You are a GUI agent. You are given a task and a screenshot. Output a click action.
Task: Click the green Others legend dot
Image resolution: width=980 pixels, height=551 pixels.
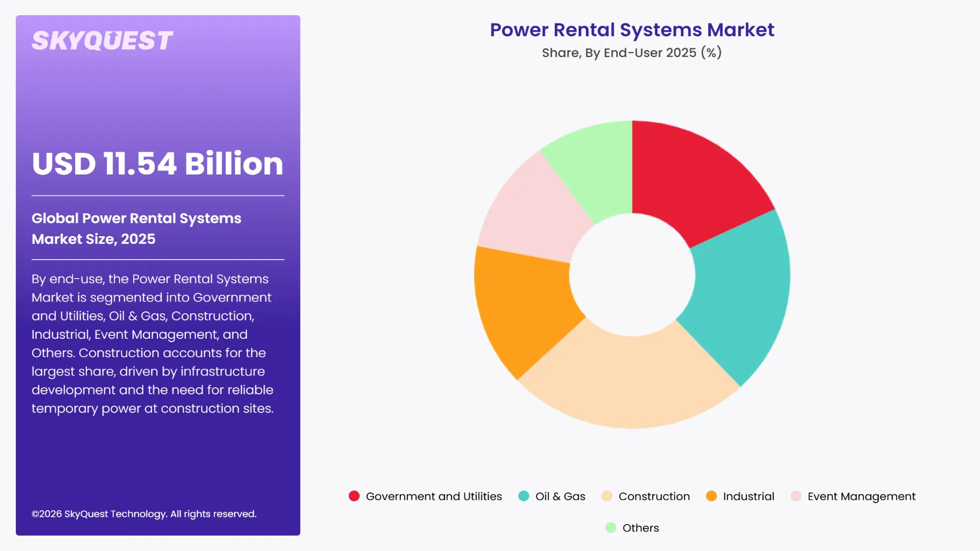click(611, 528)
